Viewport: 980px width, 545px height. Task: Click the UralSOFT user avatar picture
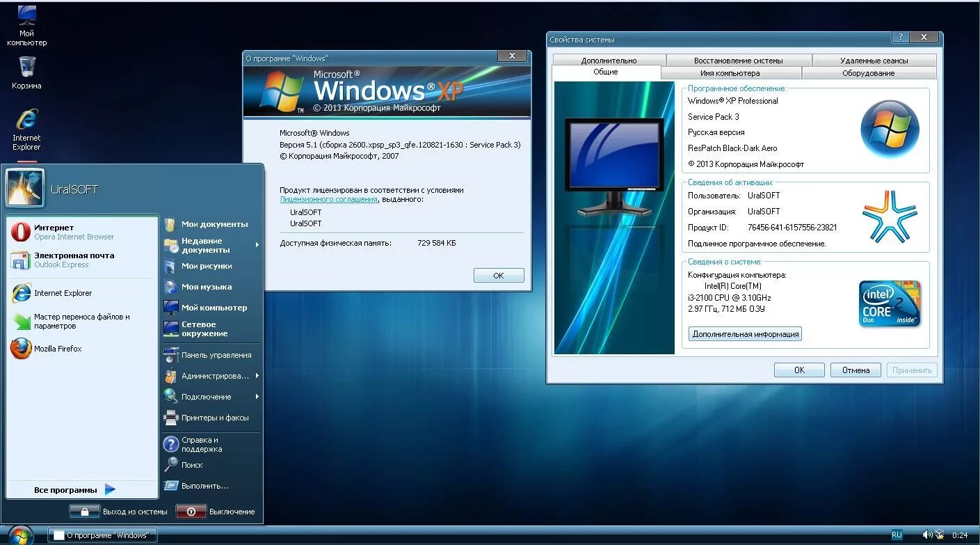(x=25, y=188)
